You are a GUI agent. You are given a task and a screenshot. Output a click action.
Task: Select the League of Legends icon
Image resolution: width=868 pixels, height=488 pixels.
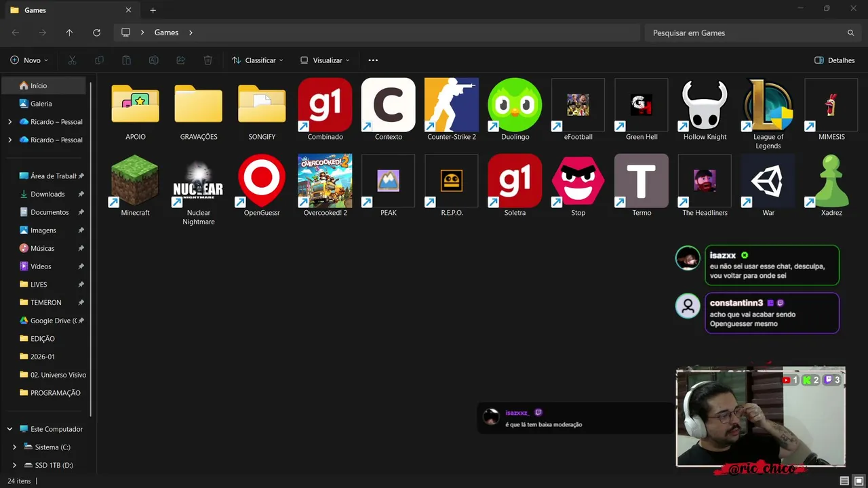tap(768, 104)
